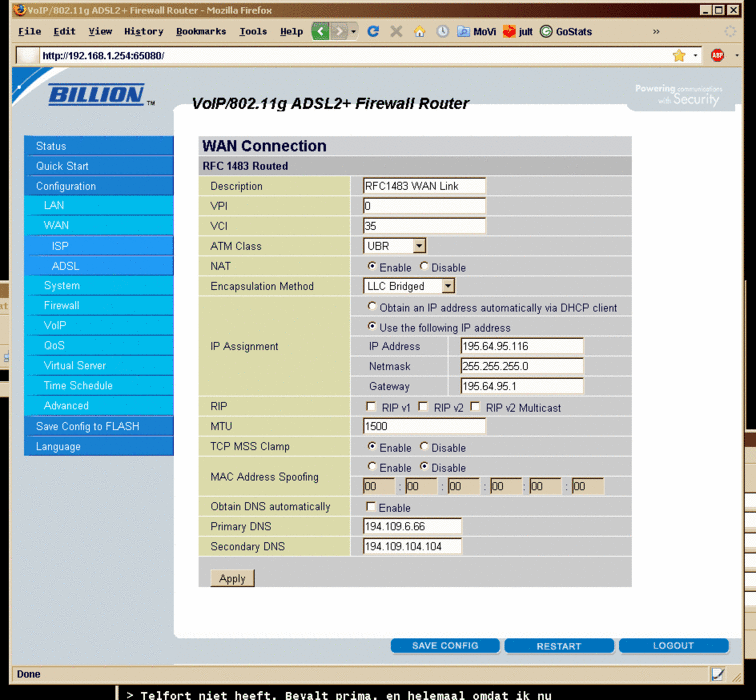Open the Bookmarks menu
This screenshot has height=700, width=756.
pyautogui.click(x=201, y=31)
